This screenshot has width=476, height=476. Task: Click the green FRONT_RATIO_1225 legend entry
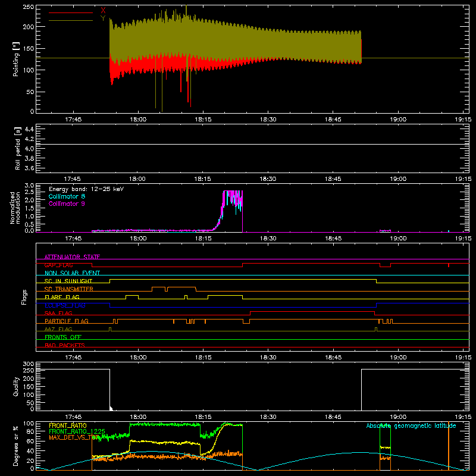[77, 431]
